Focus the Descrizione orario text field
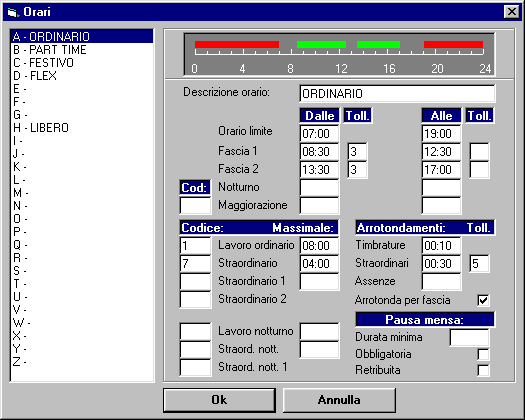 point(397,93)
